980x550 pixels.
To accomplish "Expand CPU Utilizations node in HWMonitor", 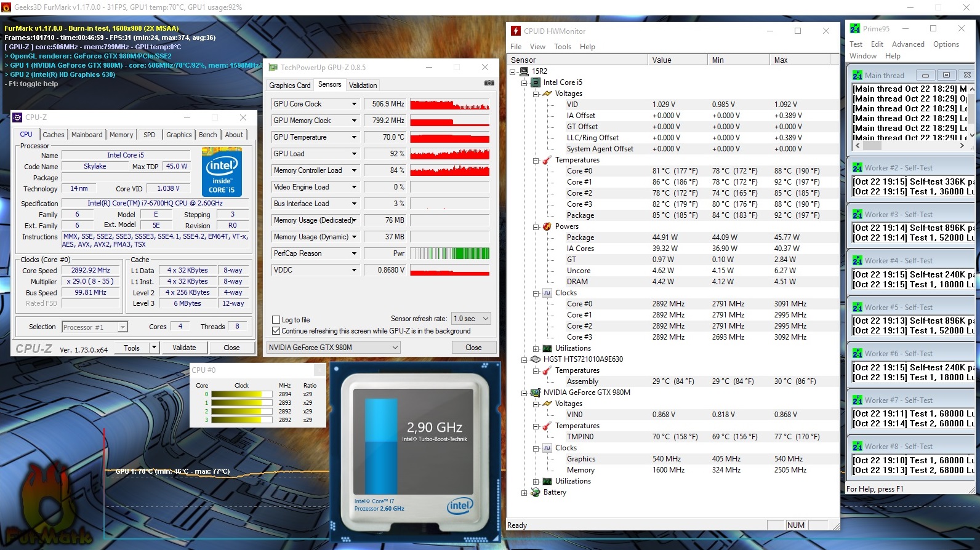I will point(536,348).
